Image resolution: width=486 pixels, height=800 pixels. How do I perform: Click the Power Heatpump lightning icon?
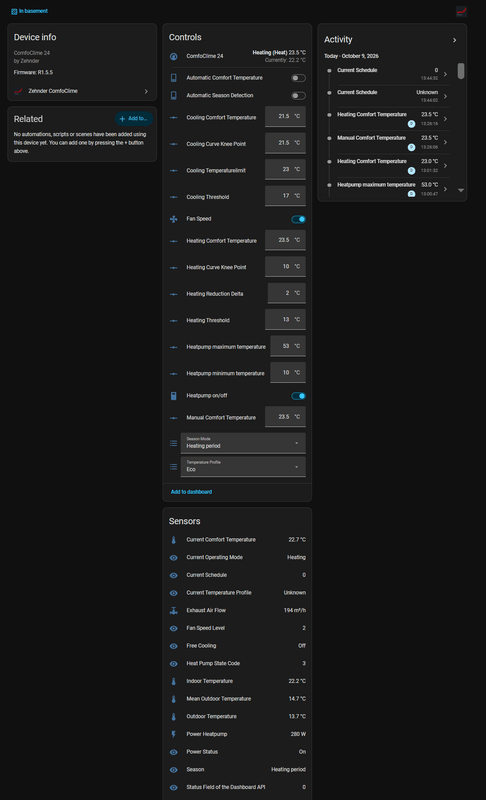pyautogui.click(x=173, y=734)
